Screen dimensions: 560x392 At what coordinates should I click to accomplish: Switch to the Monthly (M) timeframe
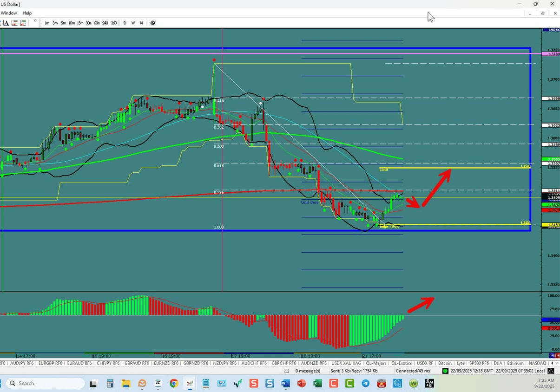[x=142, y=23]
